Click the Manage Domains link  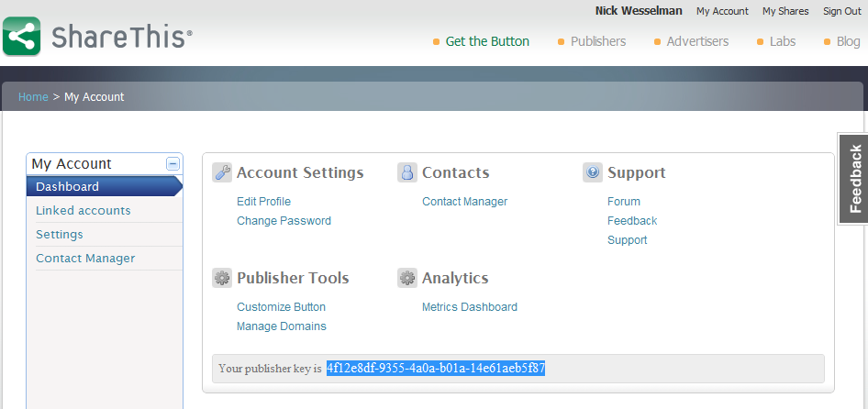282,326
